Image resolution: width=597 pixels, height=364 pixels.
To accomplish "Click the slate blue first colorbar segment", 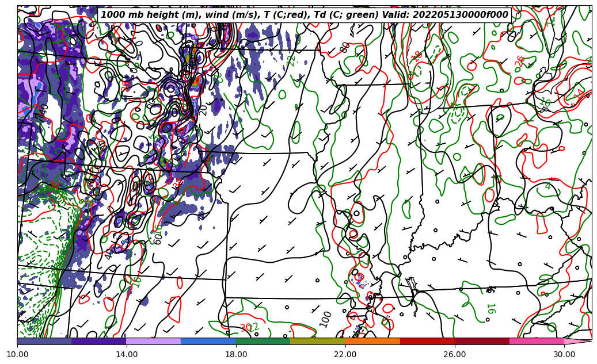I will point(44,341).
